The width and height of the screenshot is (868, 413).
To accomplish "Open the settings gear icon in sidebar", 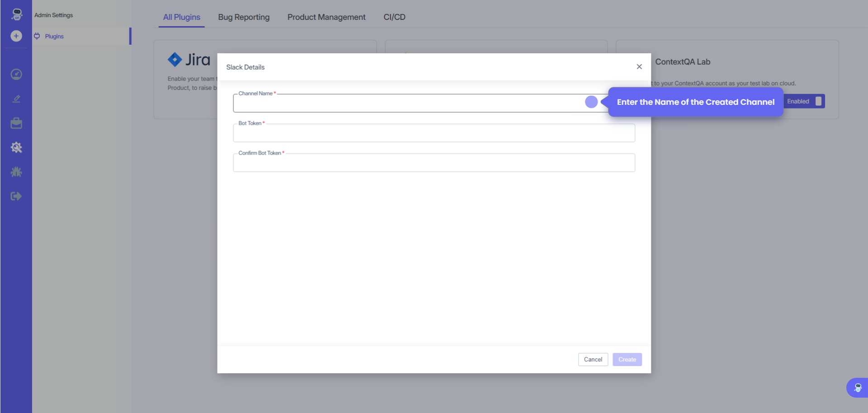I will [16, 148].
